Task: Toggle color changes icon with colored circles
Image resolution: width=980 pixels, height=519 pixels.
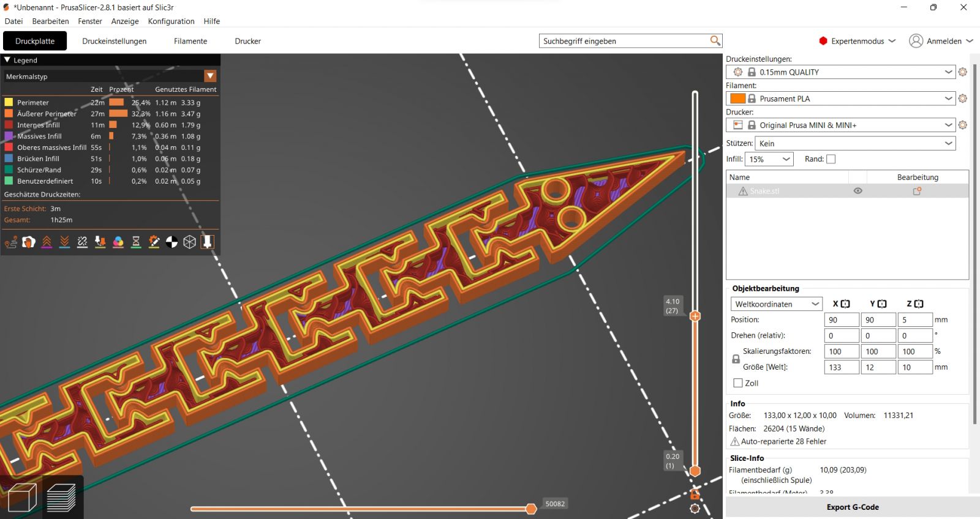Action: pyautogui.click(x=118, y=242)
